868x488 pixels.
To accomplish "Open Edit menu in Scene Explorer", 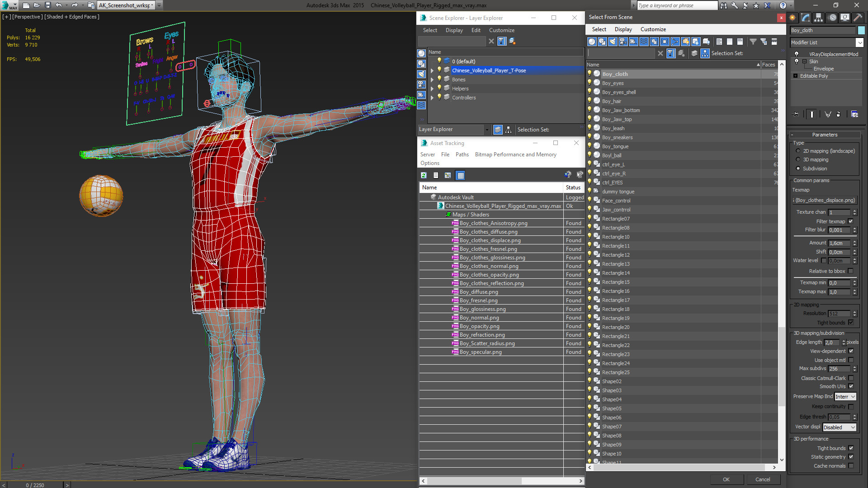I will 476,30.
